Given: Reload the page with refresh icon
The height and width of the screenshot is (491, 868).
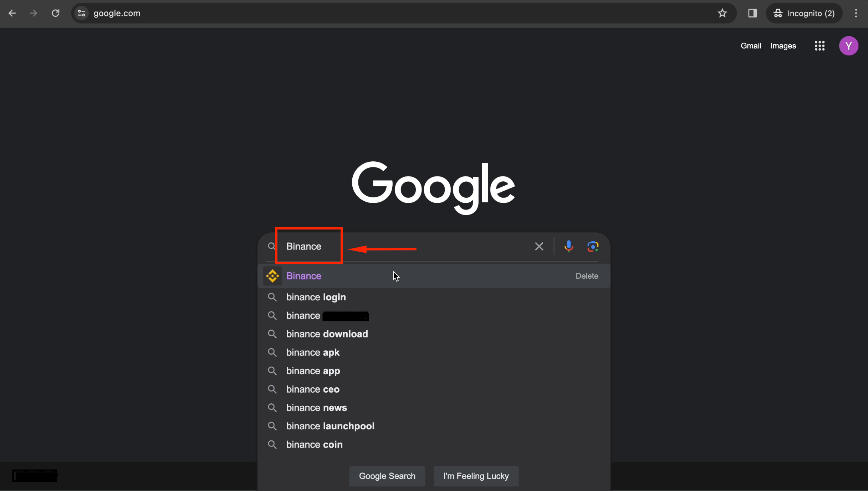Looking at the screenshot, I should (55, 13).
